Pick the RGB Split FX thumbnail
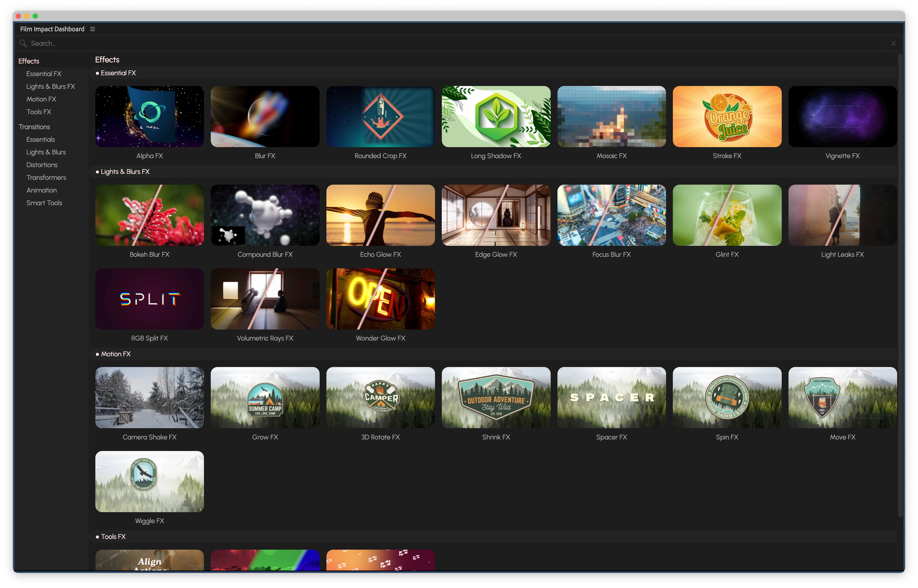The width and height of the screenshot is (918, 588). tap(149, 299)
